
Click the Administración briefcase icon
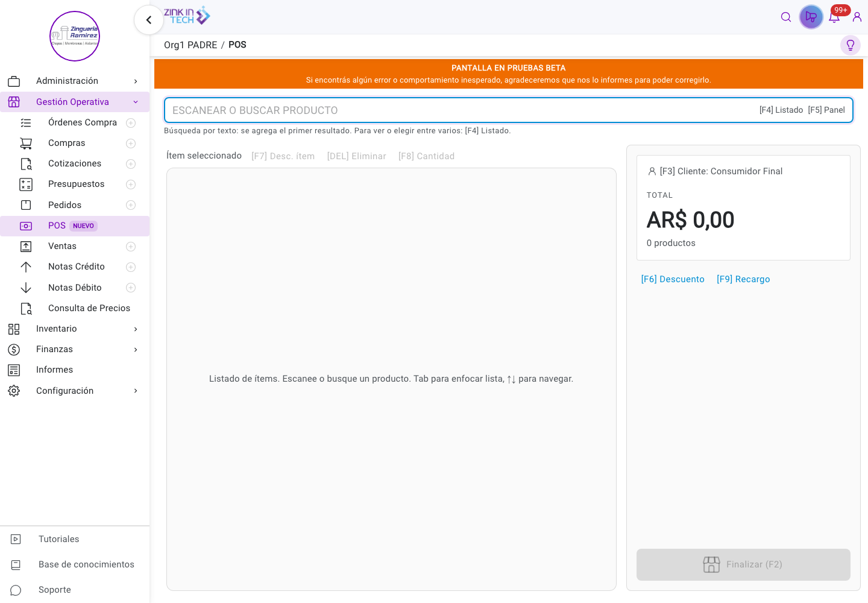14,81
